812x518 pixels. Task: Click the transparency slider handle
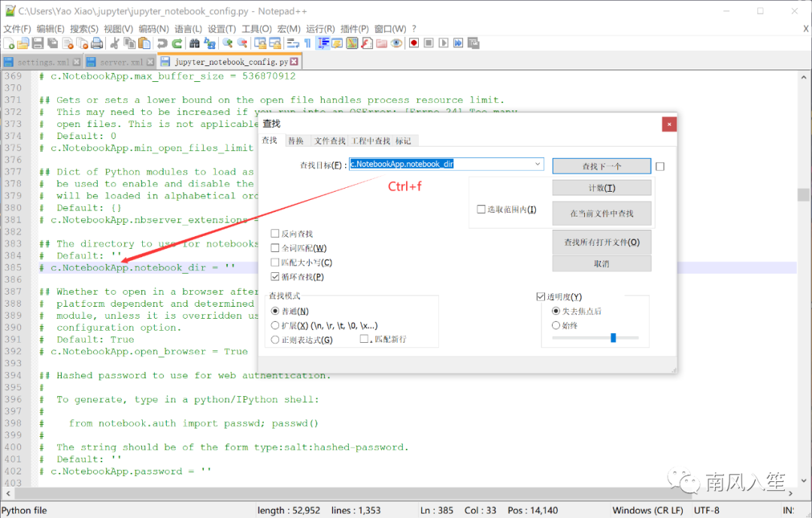click(614, 338)
